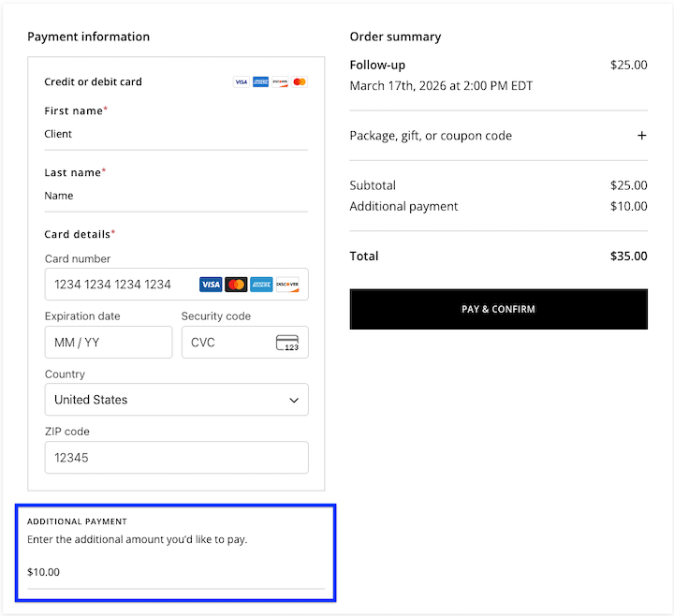
Task: Click the Amex logo inside Card number field
Action: coord(261,285)
